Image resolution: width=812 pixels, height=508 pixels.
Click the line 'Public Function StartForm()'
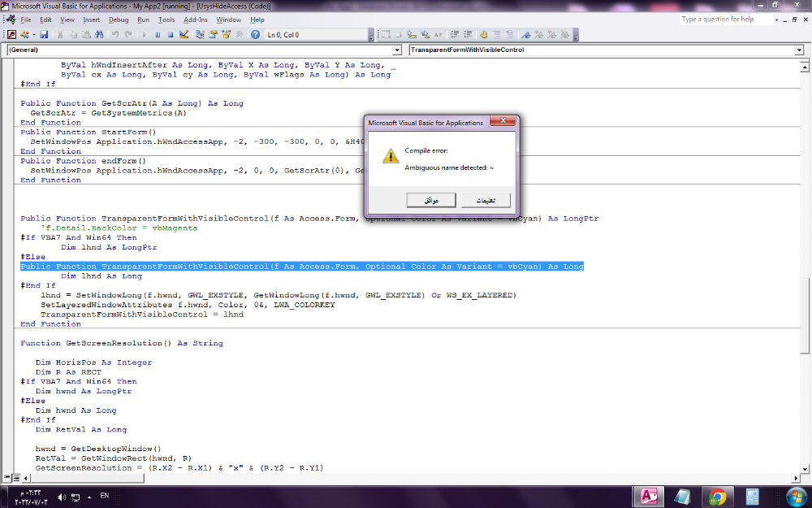coord(88,132)
